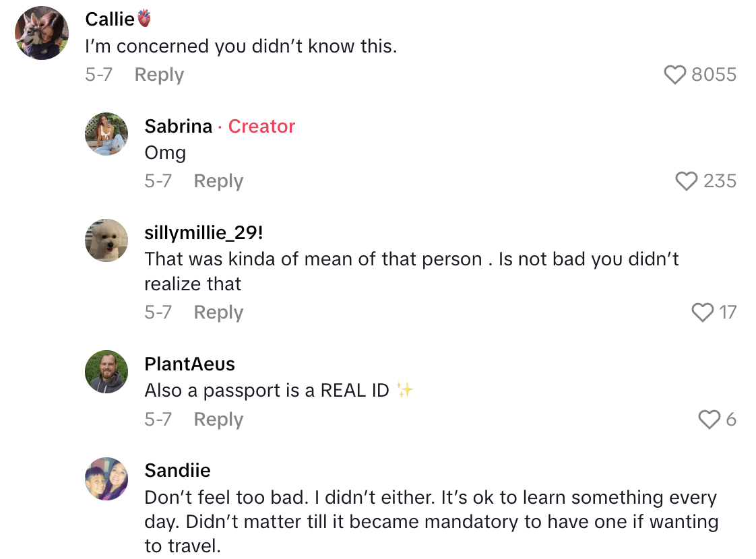The image size is (756, 559).
Task: Reply to Sabrina's "Omg" comment
Action: click(x=218, y=180)
